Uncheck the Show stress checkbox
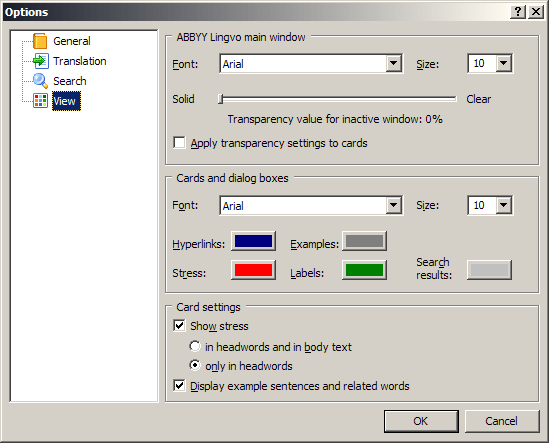This screenshot has width=549, height=443. coord(179,326)
